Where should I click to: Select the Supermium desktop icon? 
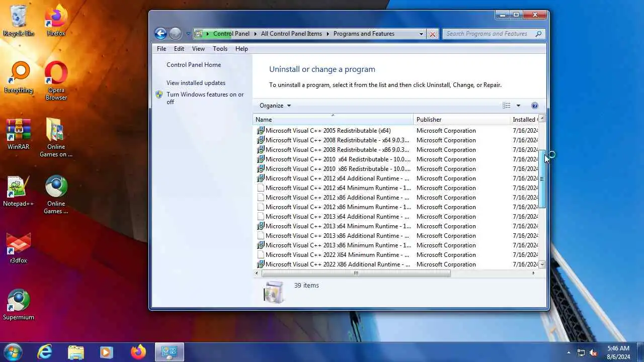tap(19, 304)
